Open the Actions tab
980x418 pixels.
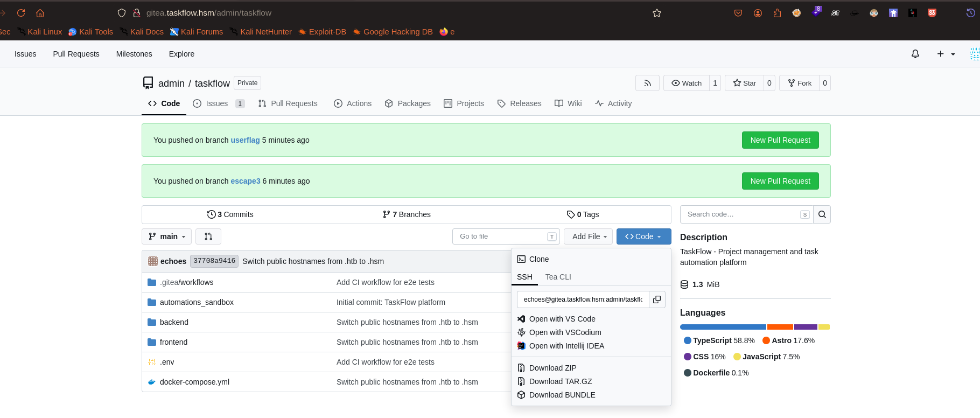point(353,103)
